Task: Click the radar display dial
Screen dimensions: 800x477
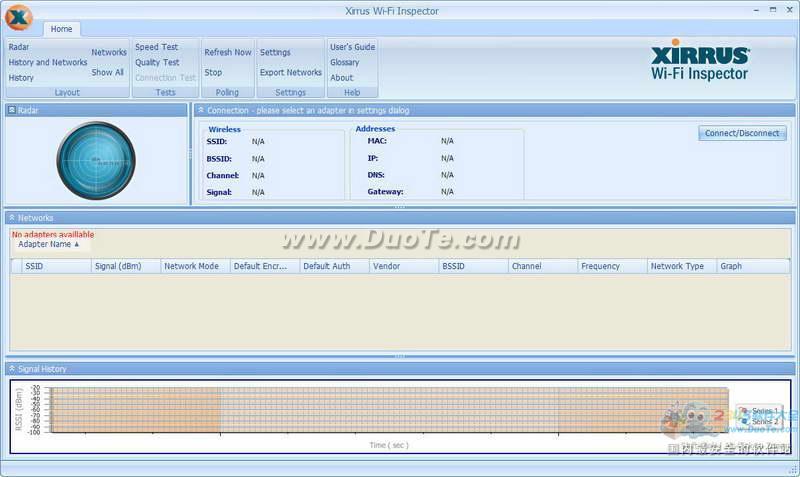Action: tap(96, 160)
